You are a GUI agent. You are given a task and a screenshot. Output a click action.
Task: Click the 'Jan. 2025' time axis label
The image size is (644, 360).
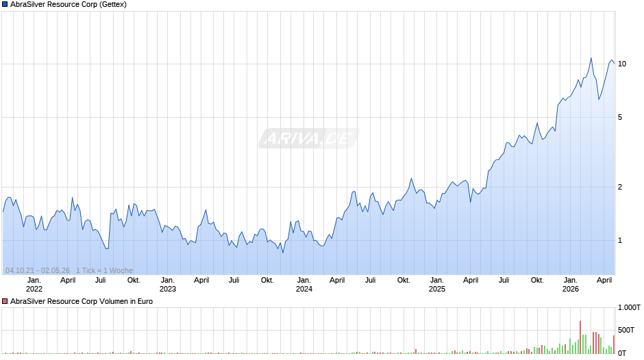tap(437, 285)
